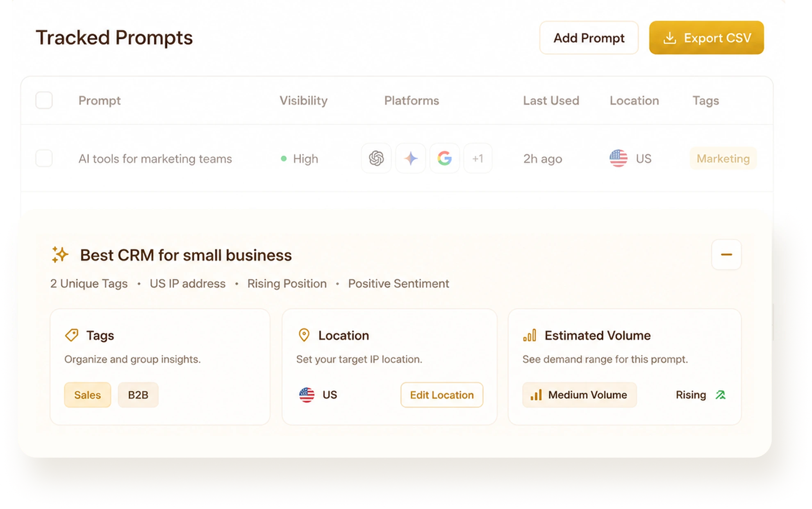Click the +1 more platforms badge
The height and width of the screenshot is (509, 812).
(478, 158)
